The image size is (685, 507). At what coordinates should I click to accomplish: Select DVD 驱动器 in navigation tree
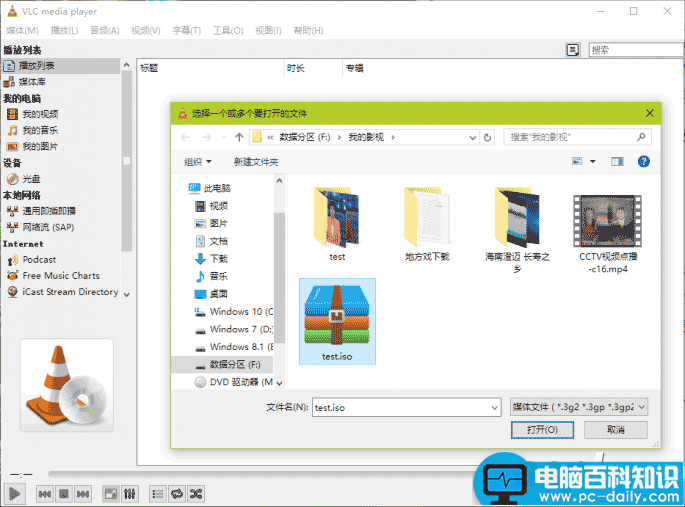(234, 382)
